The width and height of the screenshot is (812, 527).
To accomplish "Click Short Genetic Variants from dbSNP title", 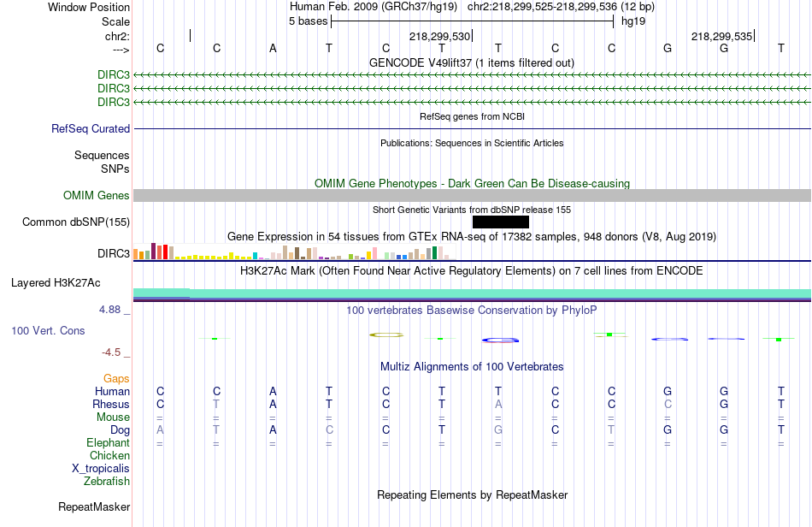I will [472, 210].
